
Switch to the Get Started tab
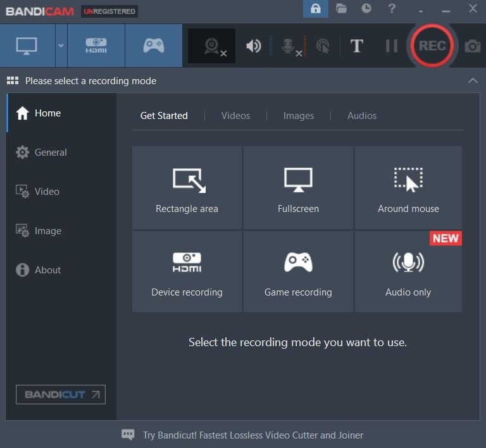point(164,116)
